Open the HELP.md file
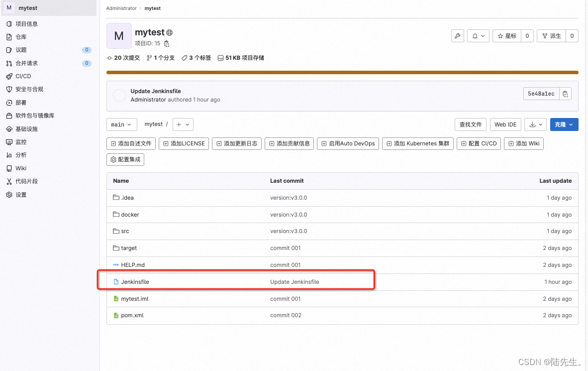Viewport: 588px width, 371px height. click(133, 265)
